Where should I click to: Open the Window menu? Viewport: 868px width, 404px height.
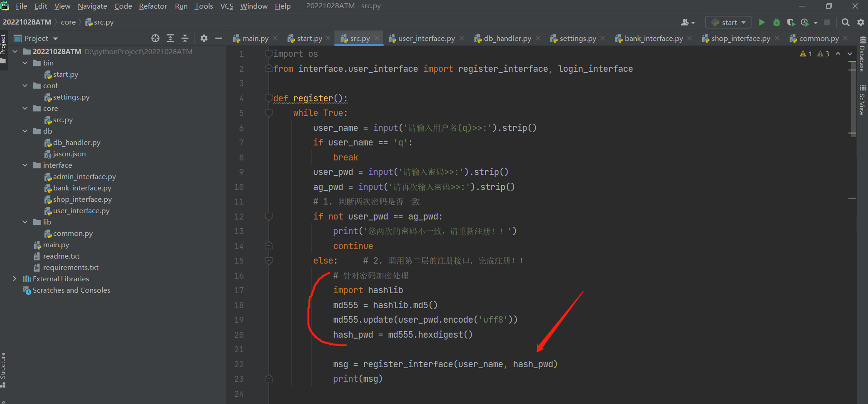pyautogui.click(x=254, y=6)
